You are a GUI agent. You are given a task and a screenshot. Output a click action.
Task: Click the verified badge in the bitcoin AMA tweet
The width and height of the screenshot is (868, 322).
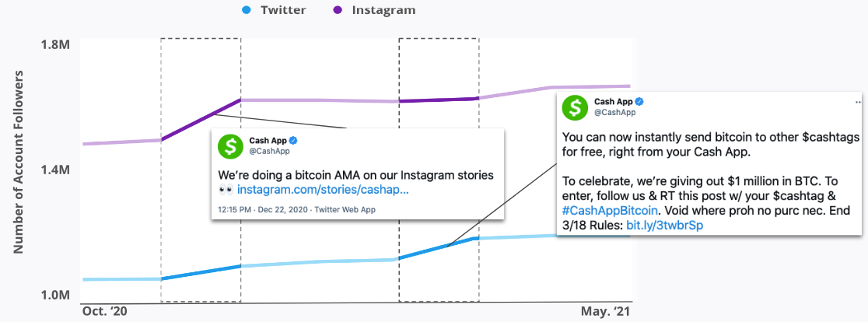click(x=296, y=140)
